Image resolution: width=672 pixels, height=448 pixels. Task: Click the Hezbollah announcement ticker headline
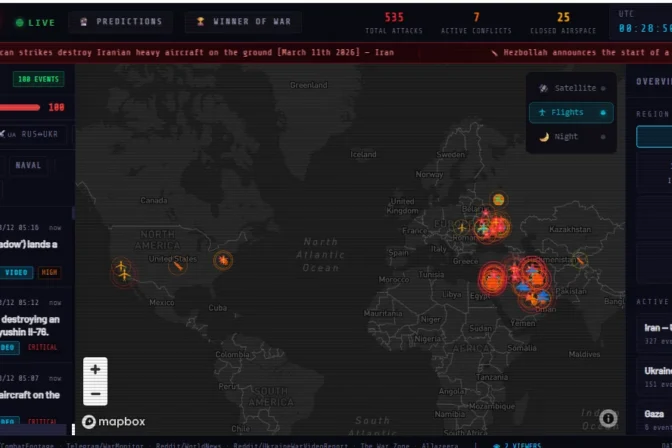click(587, 52)
